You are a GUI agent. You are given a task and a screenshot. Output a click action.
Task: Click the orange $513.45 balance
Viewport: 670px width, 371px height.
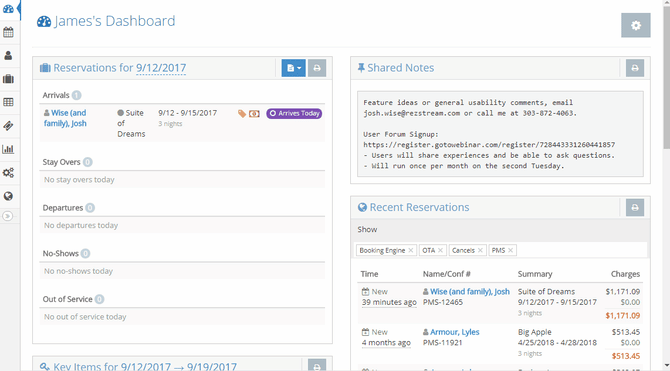click(626, 356)
